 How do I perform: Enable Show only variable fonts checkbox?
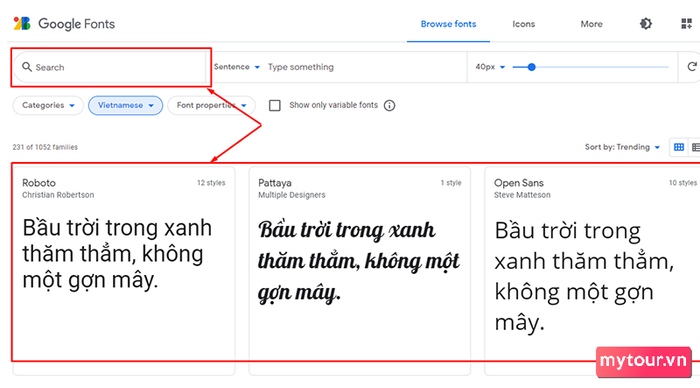275,105
